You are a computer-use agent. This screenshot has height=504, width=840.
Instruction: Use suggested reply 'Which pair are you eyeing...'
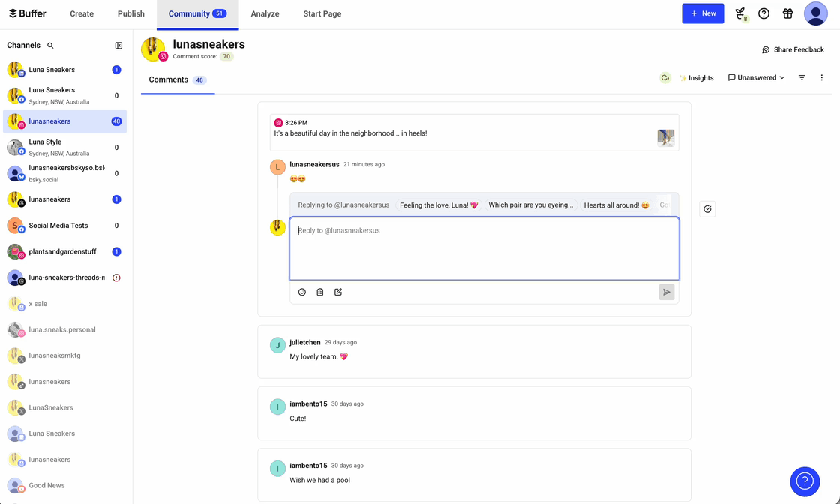531,205
